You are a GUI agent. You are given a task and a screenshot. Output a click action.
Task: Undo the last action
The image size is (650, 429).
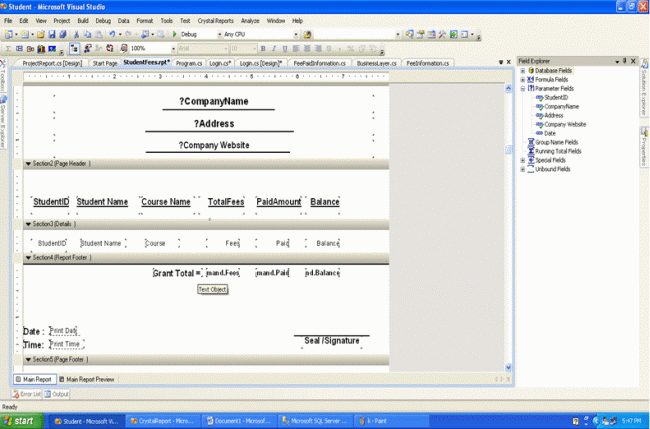(x=112, y=34)
